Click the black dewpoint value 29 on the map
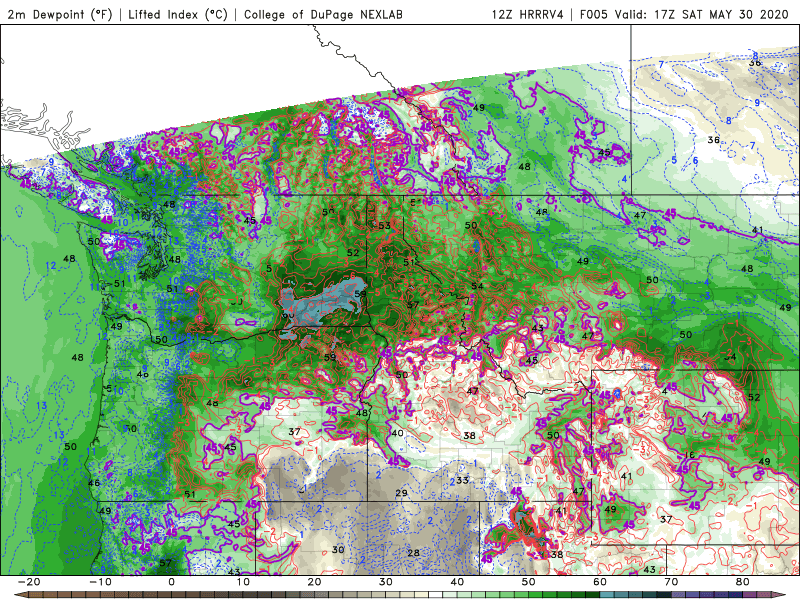Image resolution: width=800 pixels, height=600 pixels. [402, 493]
